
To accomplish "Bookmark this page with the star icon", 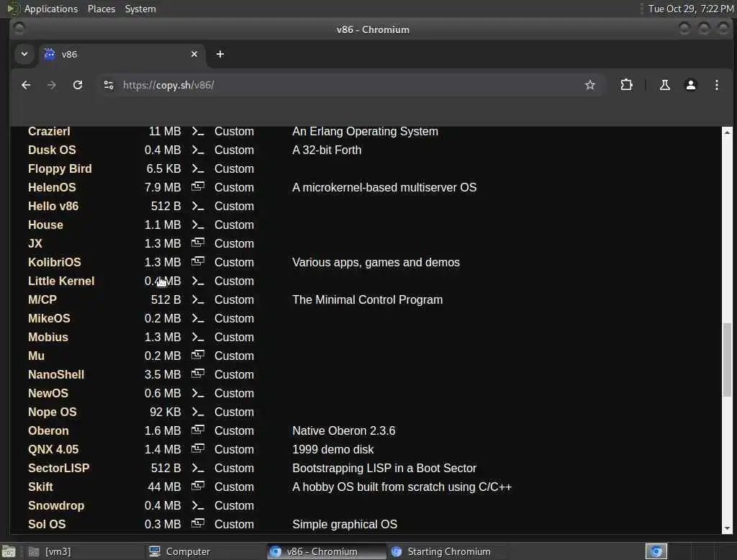I will click(590, 85).
